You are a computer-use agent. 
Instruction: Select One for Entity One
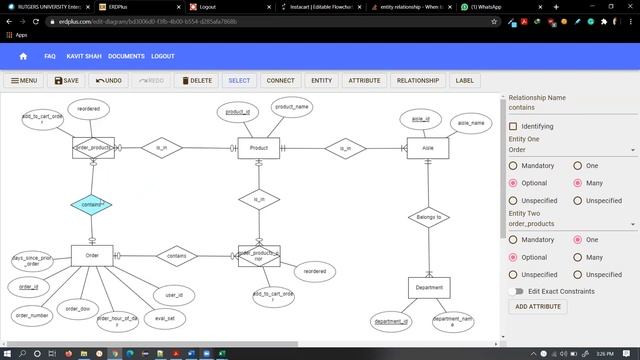(578, 166)
